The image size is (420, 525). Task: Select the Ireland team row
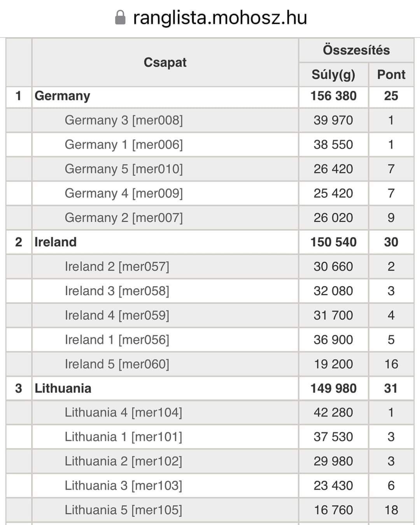point(56,242)
